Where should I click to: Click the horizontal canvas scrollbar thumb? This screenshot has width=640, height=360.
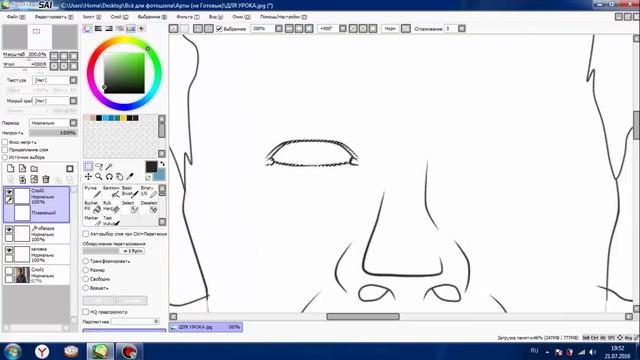[363, 316]
